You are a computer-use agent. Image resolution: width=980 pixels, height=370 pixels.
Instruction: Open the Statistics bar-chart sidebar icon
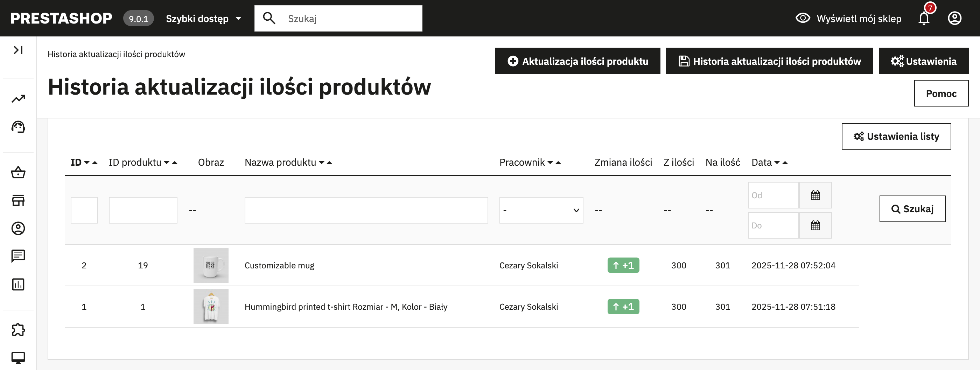coord(18,285)
